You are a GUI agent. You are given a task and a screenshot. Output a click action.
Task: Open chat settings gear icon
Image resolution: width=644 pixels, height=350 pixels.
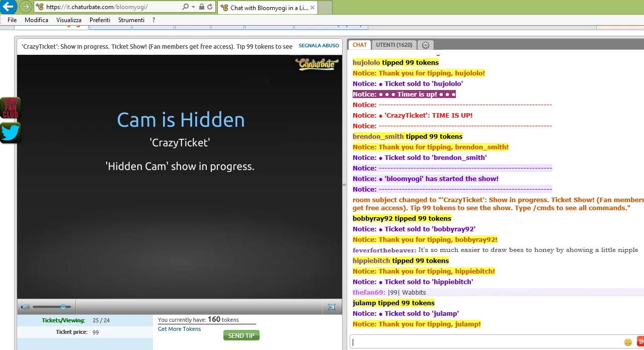(x=426, y=45)
